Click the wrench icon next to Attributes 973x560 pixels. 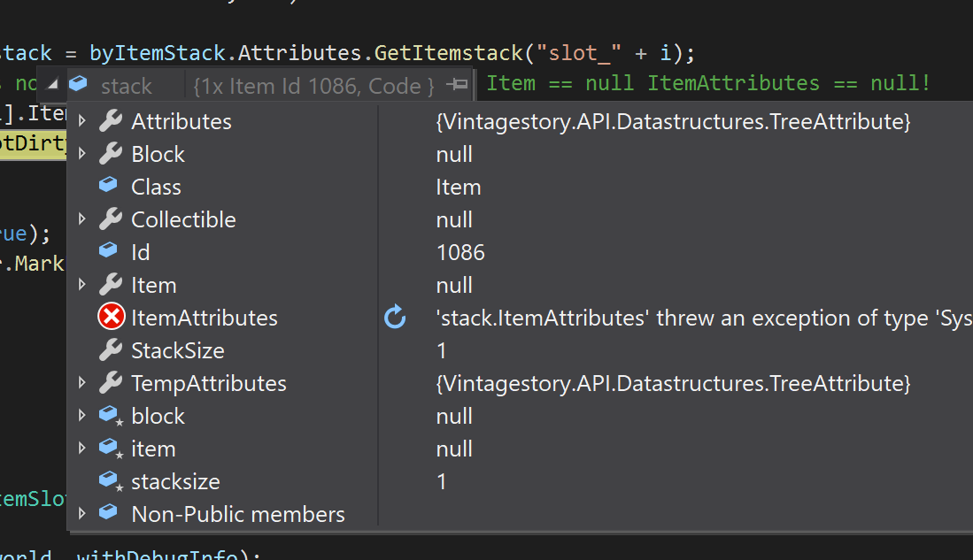tap(111, 121)
